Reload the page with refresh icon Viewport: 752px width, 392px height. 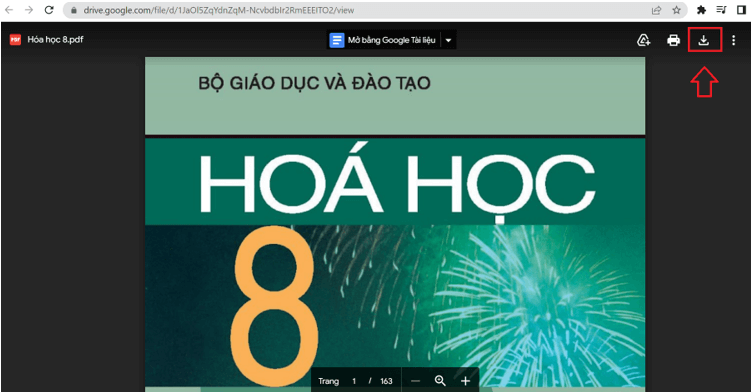tap(49, 10)
